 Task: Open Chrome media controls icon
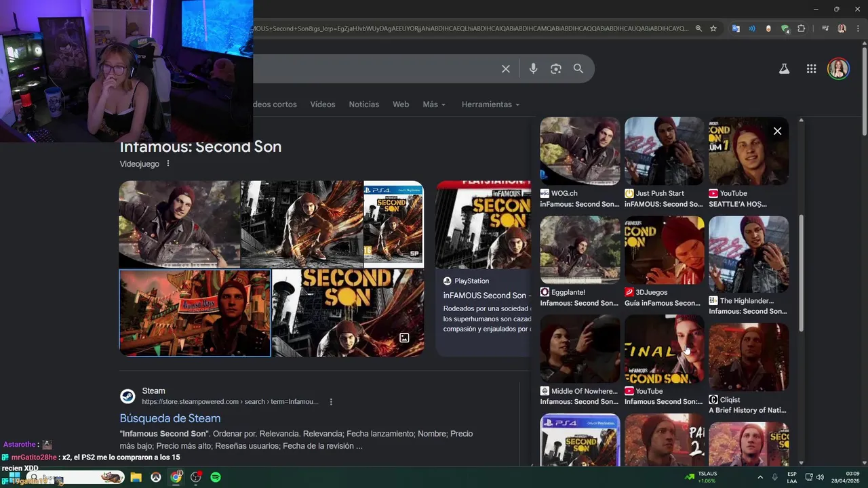[825, 28]
